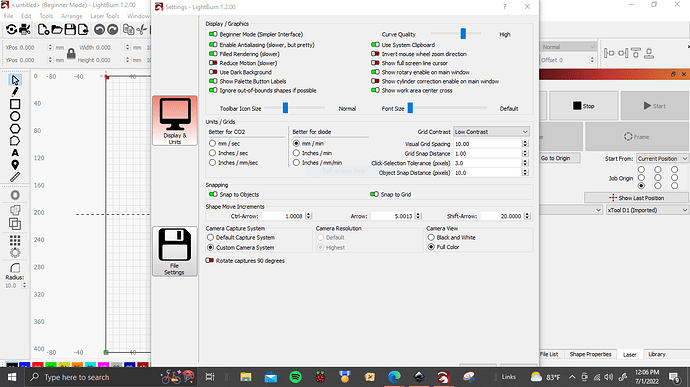Open Microsoft Edge from taskbar
Viewport: 690px width, 387px height.
point(394,377)
